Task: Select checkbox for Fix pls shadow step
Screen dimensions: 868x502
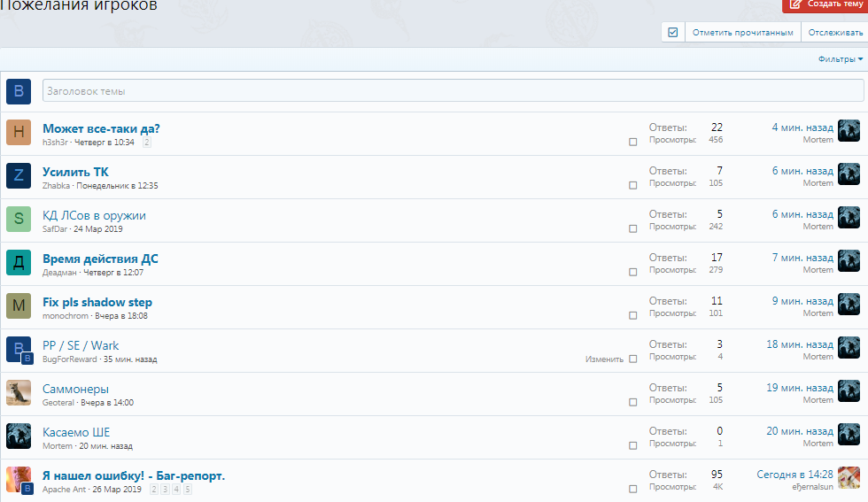Action: tap(632, 315)
